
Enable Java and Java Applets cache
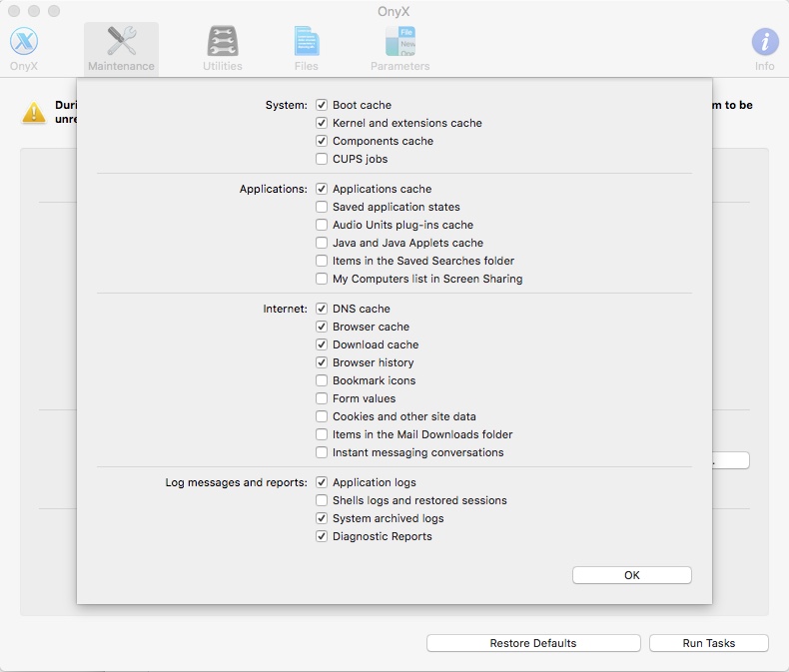(322, 243)
